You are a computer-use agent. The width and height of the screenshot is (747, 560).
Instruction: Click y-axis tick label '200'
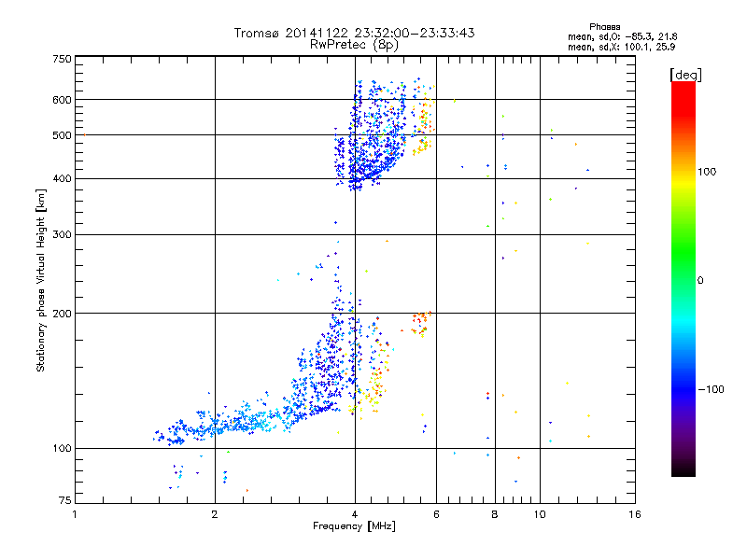(x=62, y=314)
